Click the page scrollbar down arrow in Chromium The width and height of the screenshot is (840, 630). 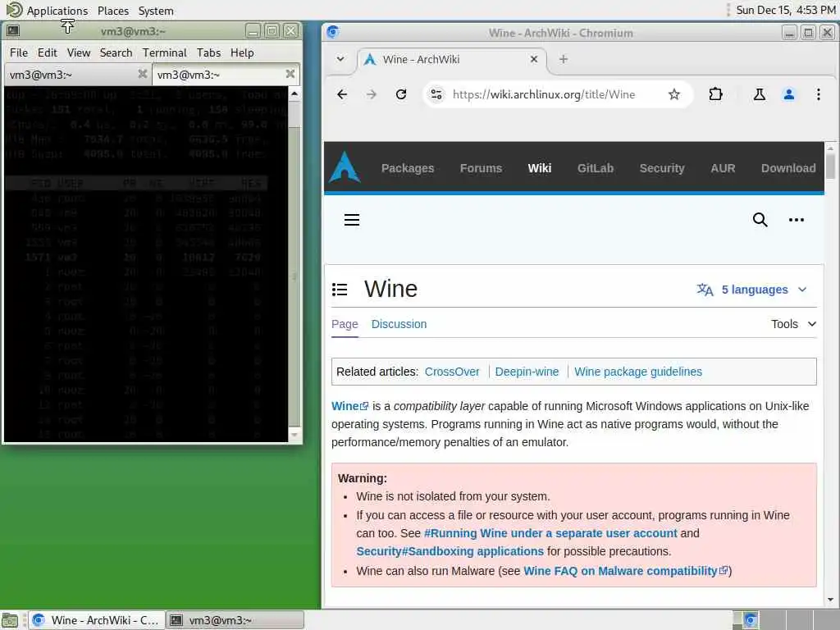(x=830, y=600)
